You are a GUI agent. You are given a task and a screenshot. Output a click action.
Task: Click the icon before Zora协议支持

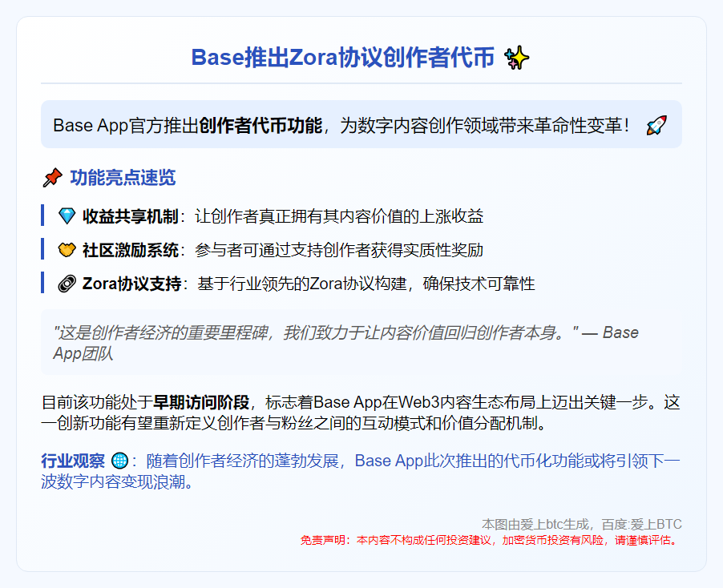coord(67,284)
